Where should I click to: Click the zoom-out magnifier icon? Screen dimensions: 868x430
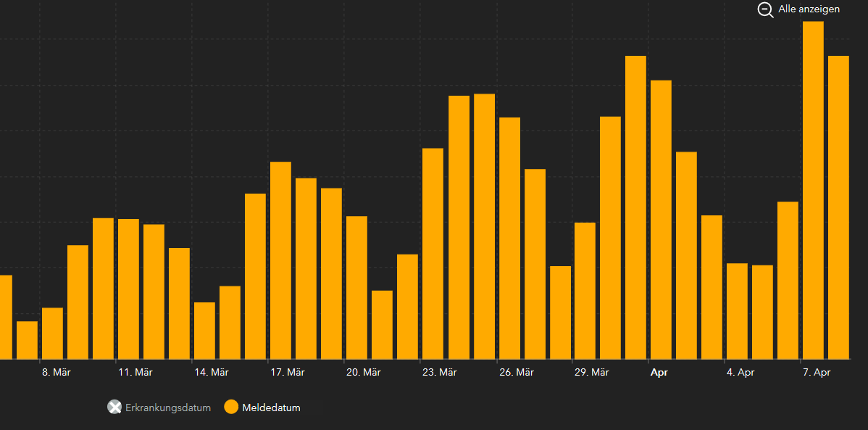(766, 10)
